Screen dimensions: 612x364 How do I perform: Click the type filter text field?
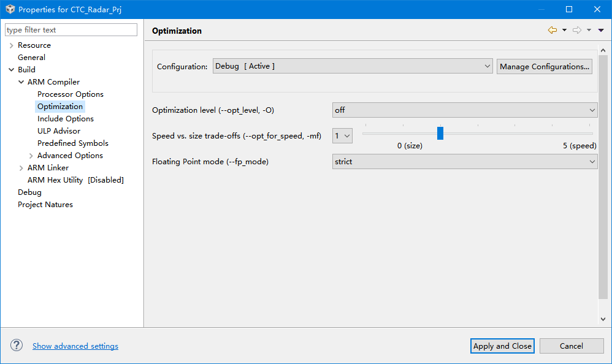[71, 30]
